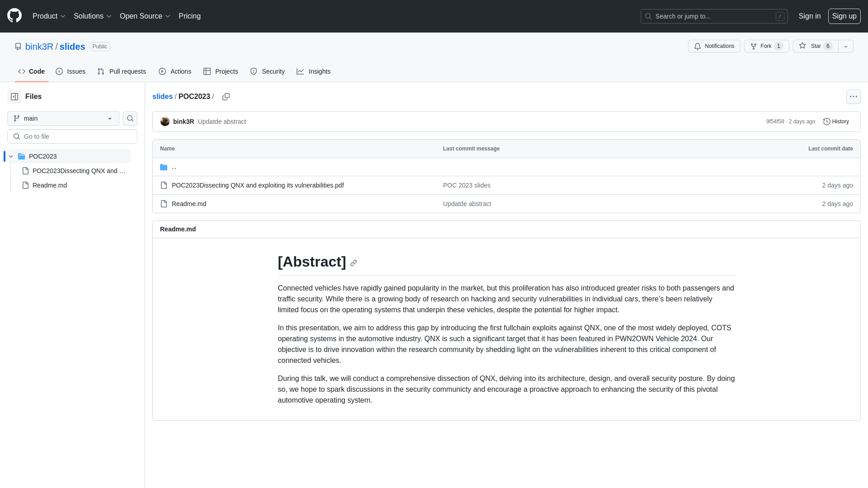868x488 pixels.
Task: Star the slides repository
Action: [x=815, y=46]
